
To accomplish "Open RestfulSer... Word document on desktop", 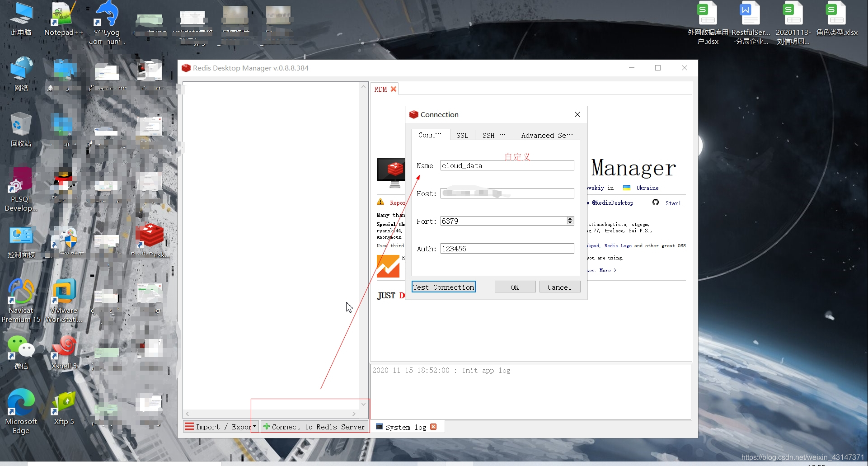I will coord(751,24).
